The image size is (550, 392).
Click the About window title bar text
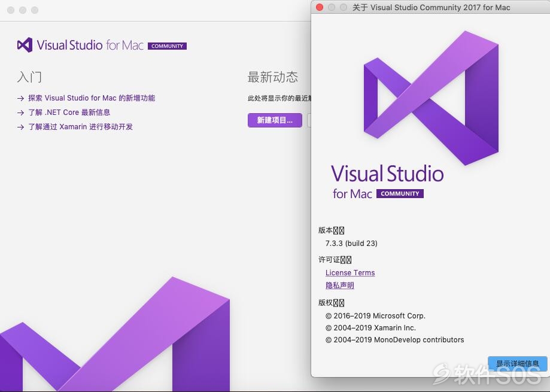click(x=431, y=7)
